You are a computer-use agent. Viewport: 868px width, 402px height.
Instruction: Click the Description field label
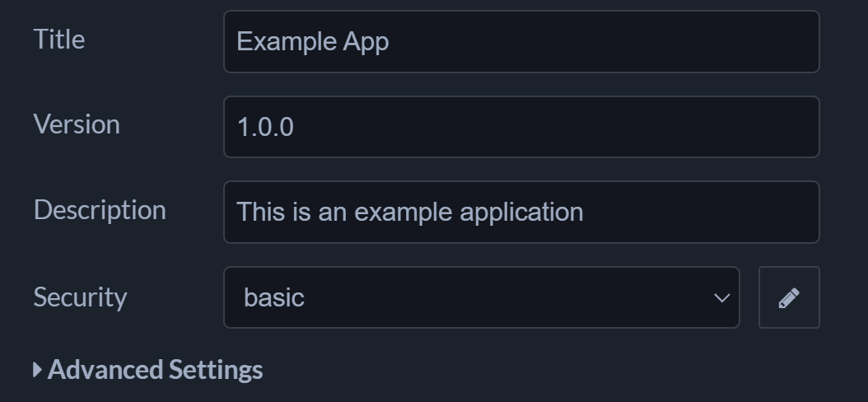point(100,210)
